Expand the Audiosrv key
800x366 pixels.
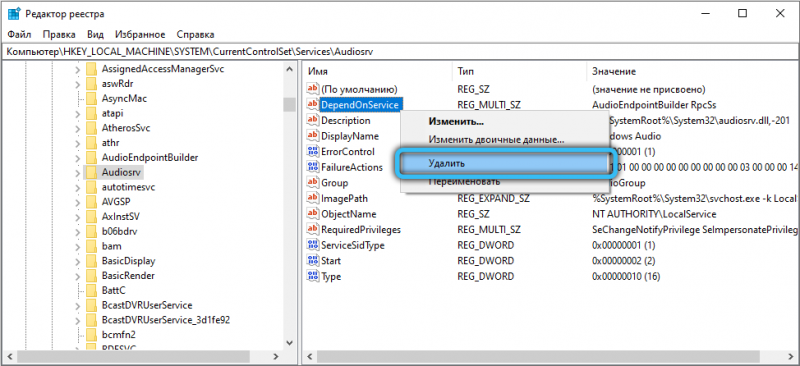pyautogui.click(x=78, y=172)
